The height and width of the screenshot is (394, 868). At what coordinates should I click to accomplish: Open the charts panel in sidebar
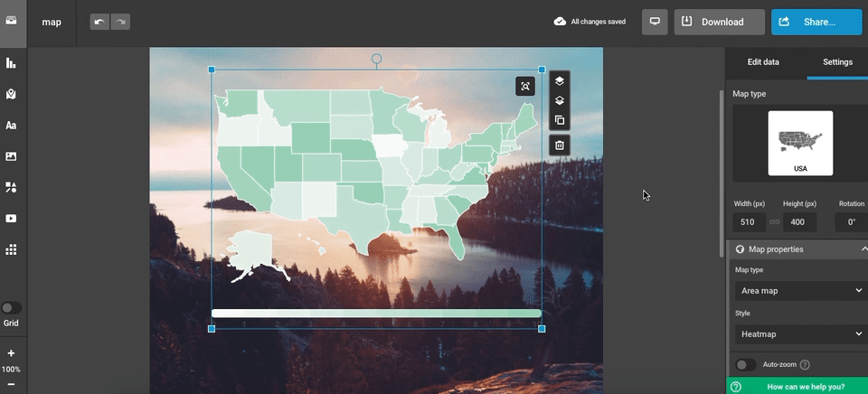click(x=12, y=63)
